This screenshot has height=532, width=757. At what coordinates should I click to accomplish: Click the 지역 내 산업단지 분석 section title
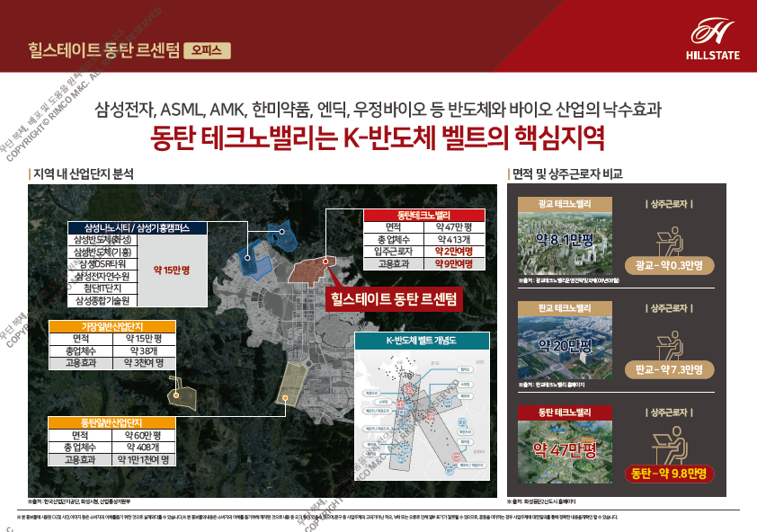[83, 173]
